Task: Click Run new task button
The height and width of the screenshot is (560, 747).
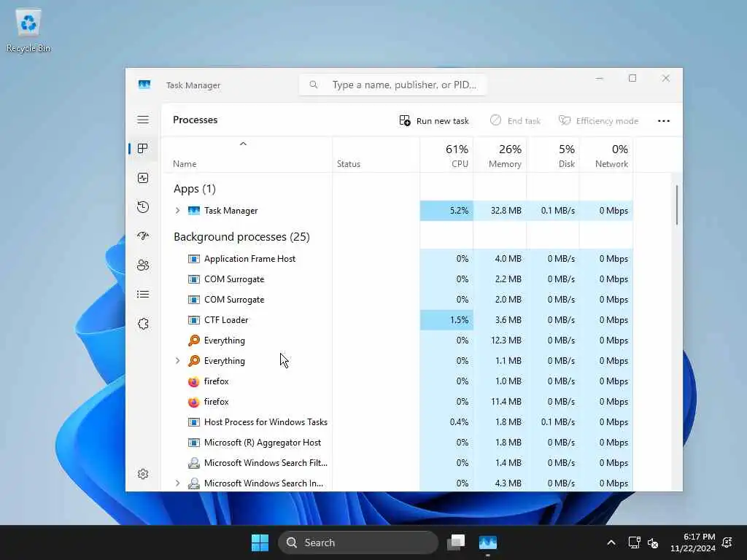Action: [x=434, y=121]
